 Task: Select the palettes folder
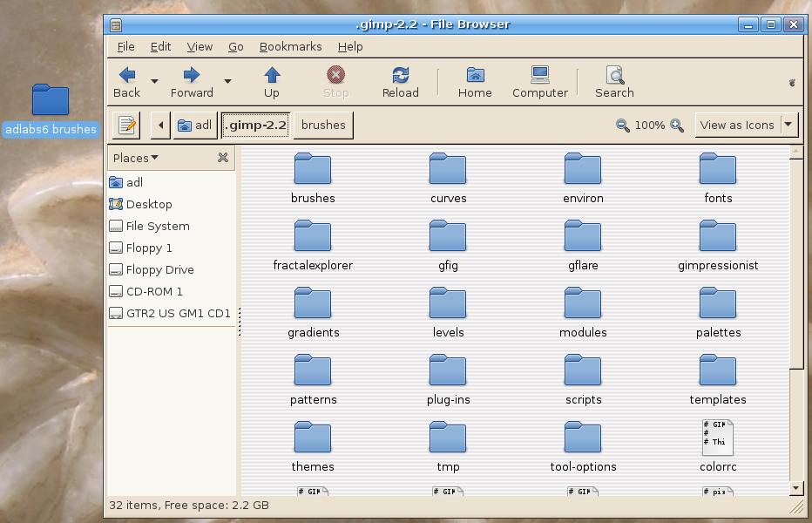pyautogui.click(x=718, y=312)
